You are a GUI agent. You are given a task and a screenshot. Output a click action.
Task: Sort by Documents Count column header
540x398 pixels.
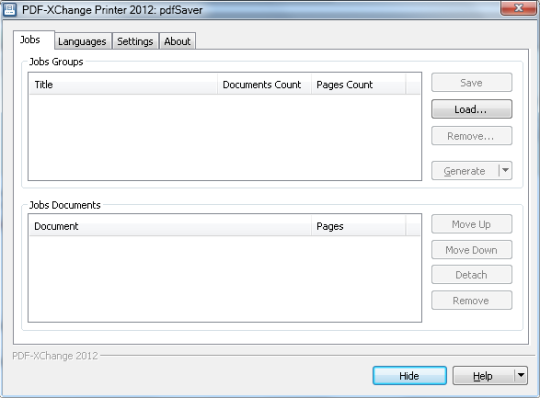tap(264, 84)
